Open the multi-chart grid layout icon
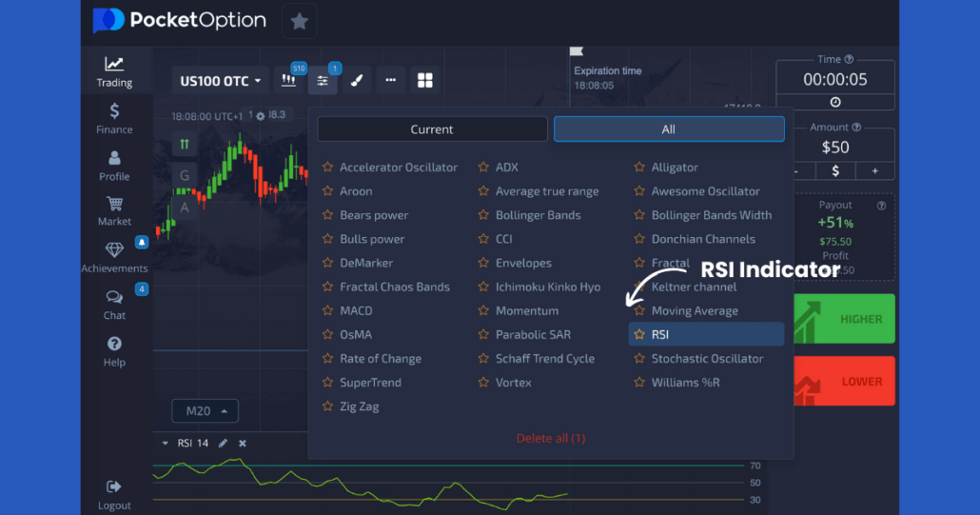The width and height of the screenshot is (980, 515). coord(425,80)
